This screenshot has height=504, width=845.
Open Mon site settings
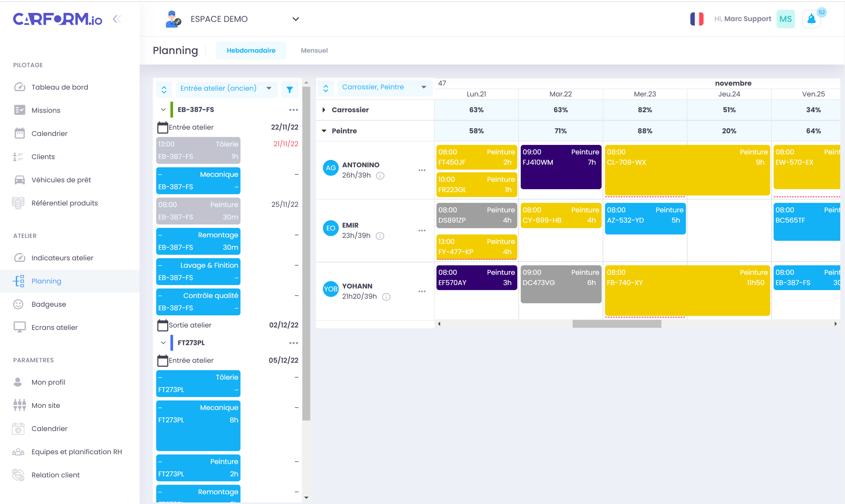coord(46,405)
